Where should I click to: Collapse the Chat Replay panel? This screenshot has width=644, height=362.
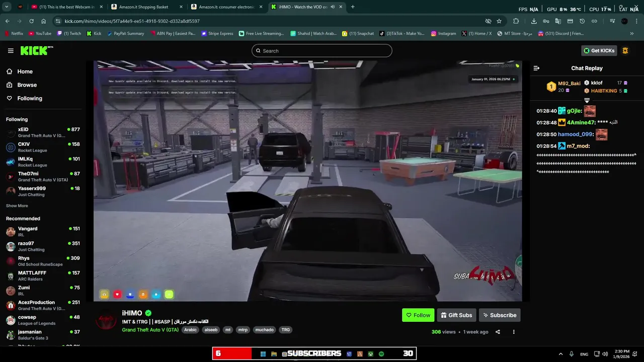point(536,68)
